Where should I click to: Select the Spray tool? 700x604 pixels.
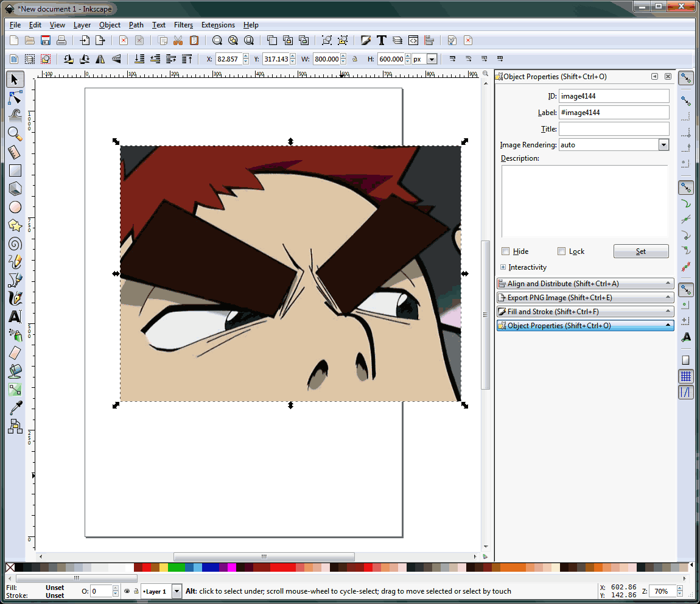(x=15, y=335)
